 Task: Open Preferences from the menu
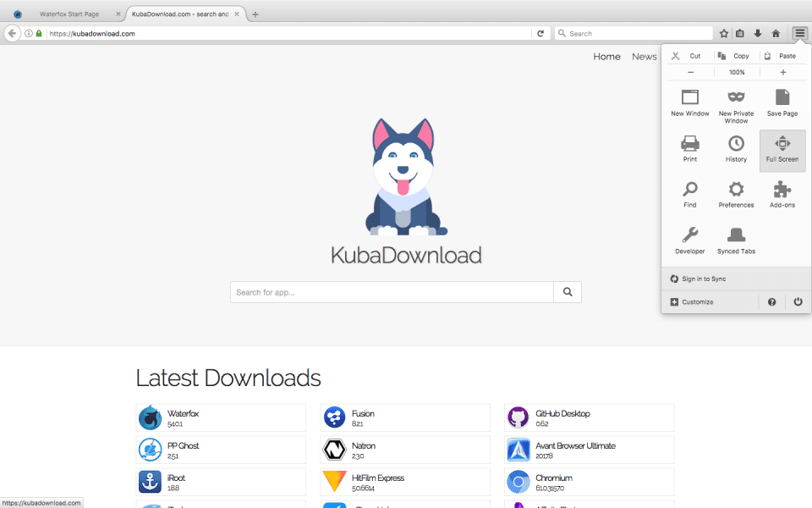pyautogui.click(x=736, y=195)
